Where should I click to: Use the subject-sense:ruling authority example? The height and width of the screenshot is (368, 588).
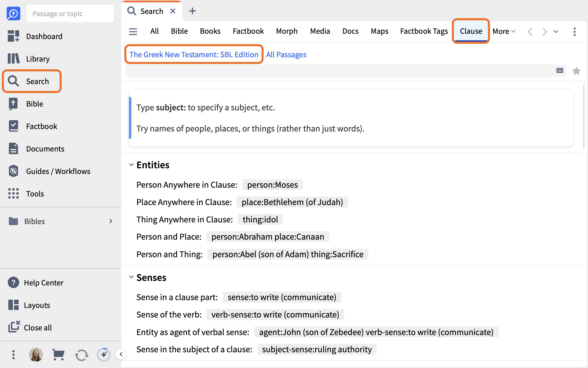click(317, 349)
